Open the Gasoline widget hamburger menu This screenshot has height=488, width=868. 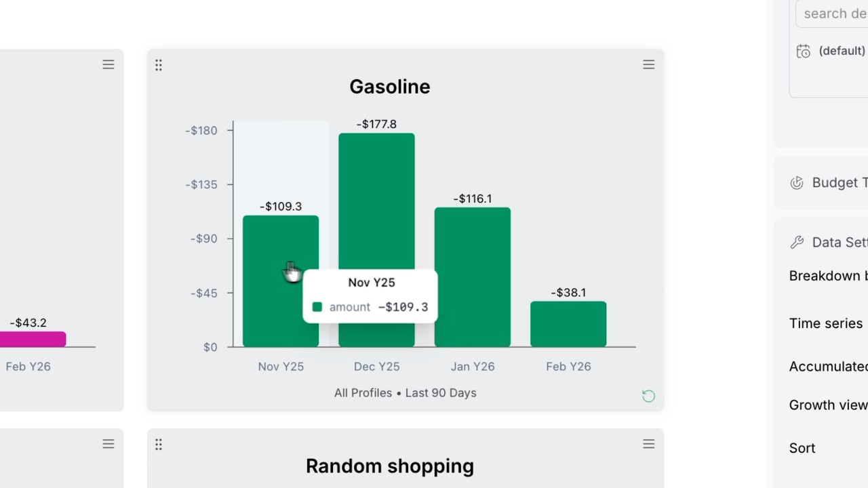pos(649,64)
